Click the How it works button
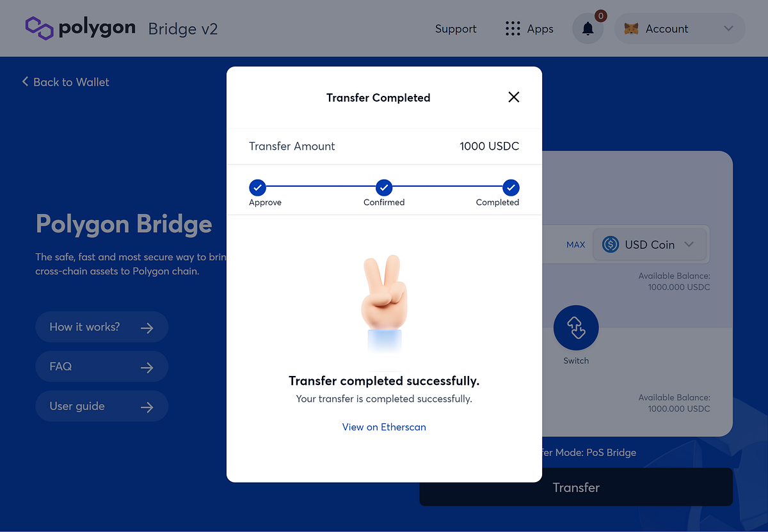The width and height of the screenshot is (768, 532). [x=102, y=327]
